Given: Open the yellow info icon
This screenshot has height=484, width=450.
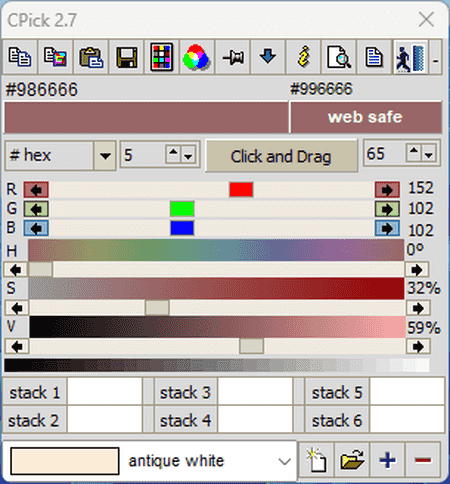Looking at the screenshot, I should pos(303,57).
